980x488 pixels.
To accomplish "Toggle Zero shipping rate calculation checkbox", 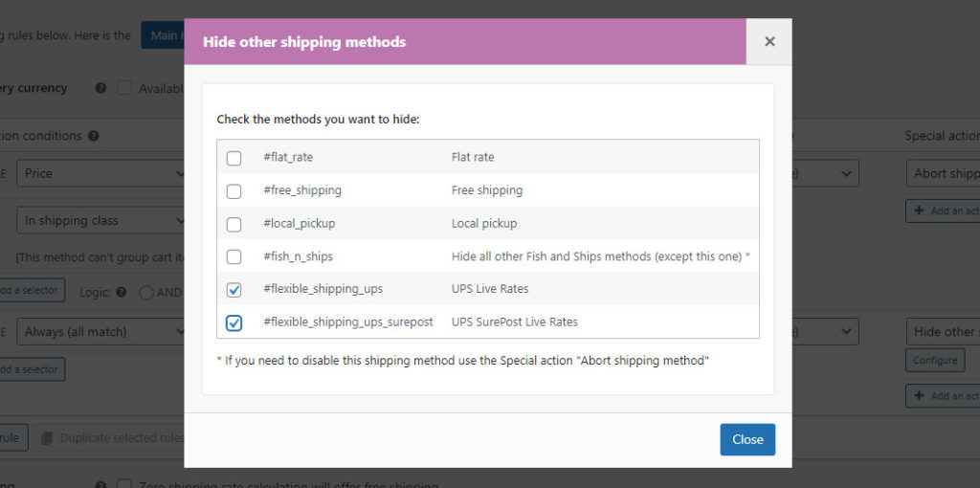I will (124, 484).
